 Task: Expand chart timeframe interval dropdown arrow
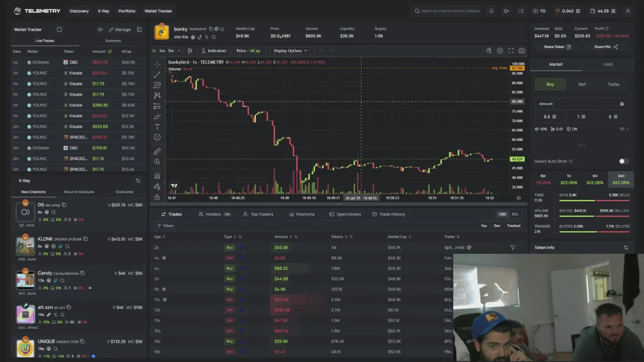point(179,51)
